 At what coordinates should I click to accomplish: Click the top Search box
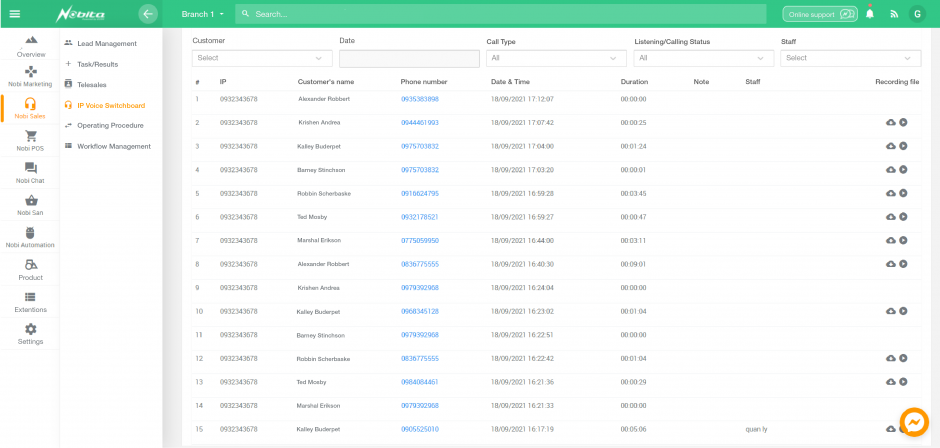(501, 14)
